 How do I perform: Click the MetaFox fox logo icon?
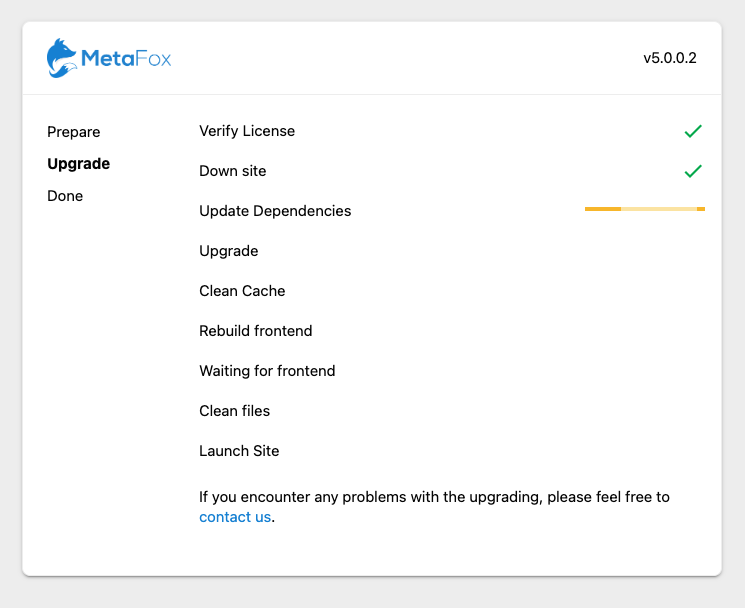tap(62, 58)
